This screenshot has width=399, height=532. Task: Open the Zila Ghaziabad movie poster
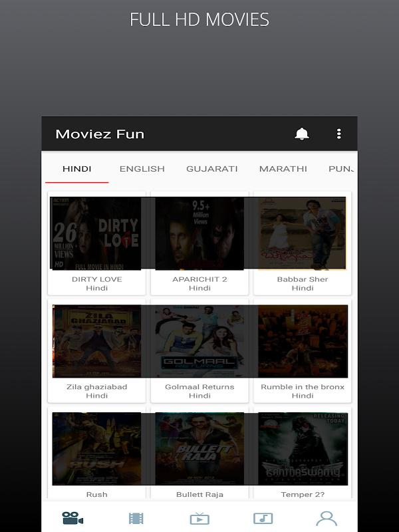[x=96, y=341]
